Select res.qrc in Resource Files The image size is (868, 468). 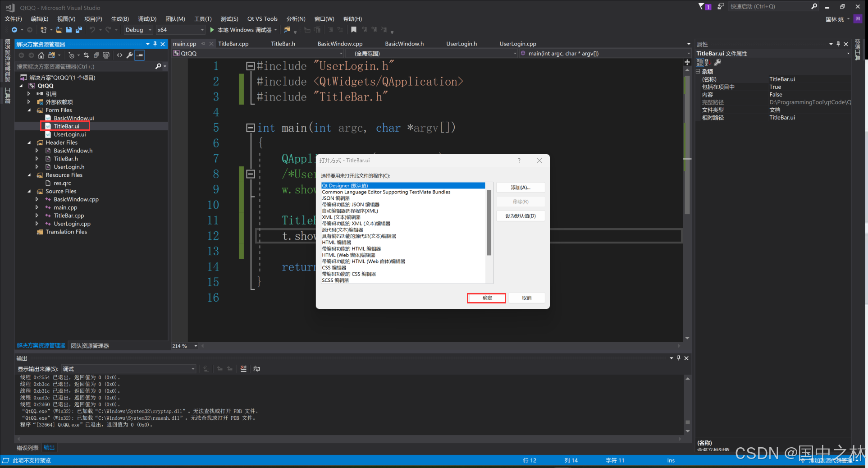(x=62, y=183)
